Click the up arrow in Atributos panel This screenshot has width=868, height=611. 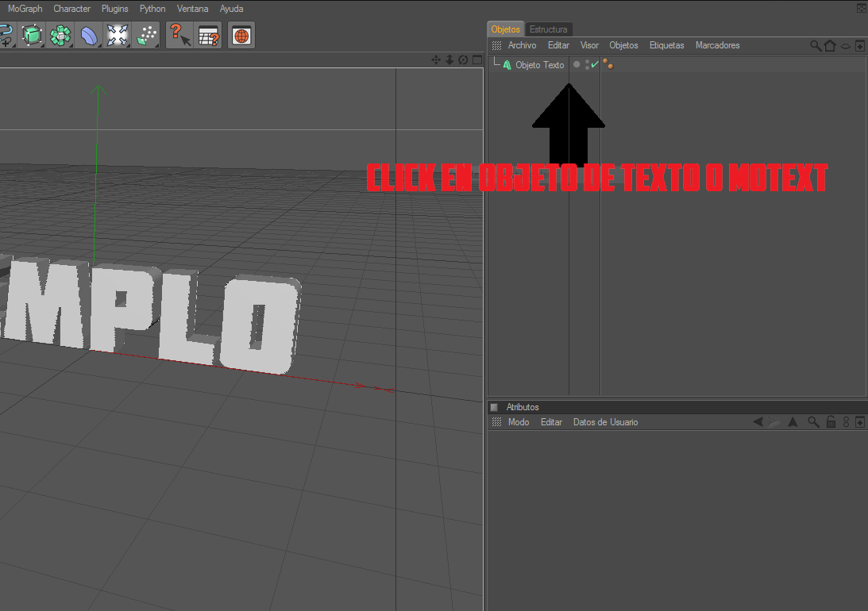click(793, 422)
